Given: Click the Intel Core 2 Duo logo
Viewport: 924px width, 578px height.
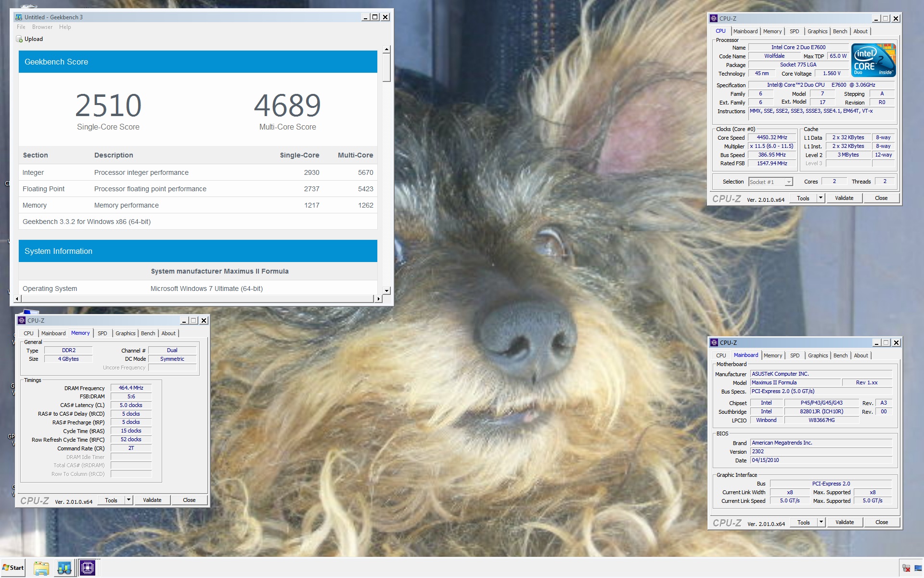Looking at the screenshot, I should click(873, 60).
